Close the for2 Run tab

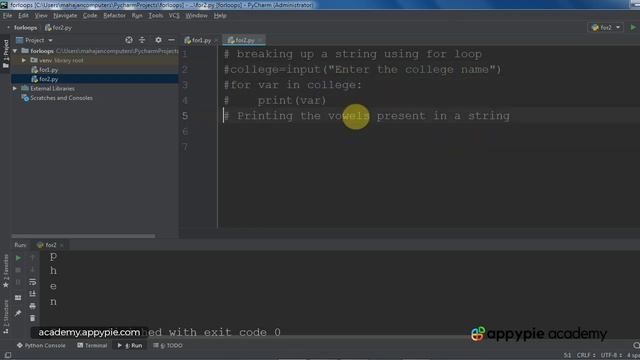click(62, 245)
